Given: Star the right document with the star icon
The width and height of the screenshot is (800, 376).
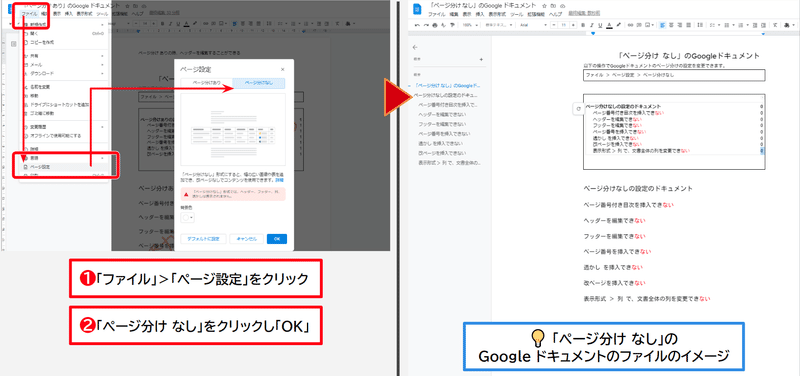Looking at the screenshot, I should pyautogui.click(x=544, y=6).
